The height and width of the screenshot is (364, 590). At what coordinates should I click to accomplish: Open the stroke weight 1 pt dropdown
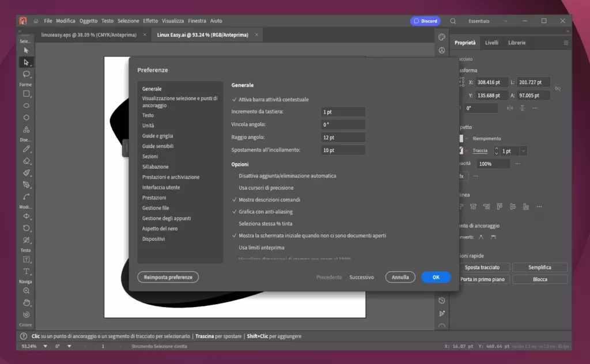pyautogui.click(x=523, y=151)
